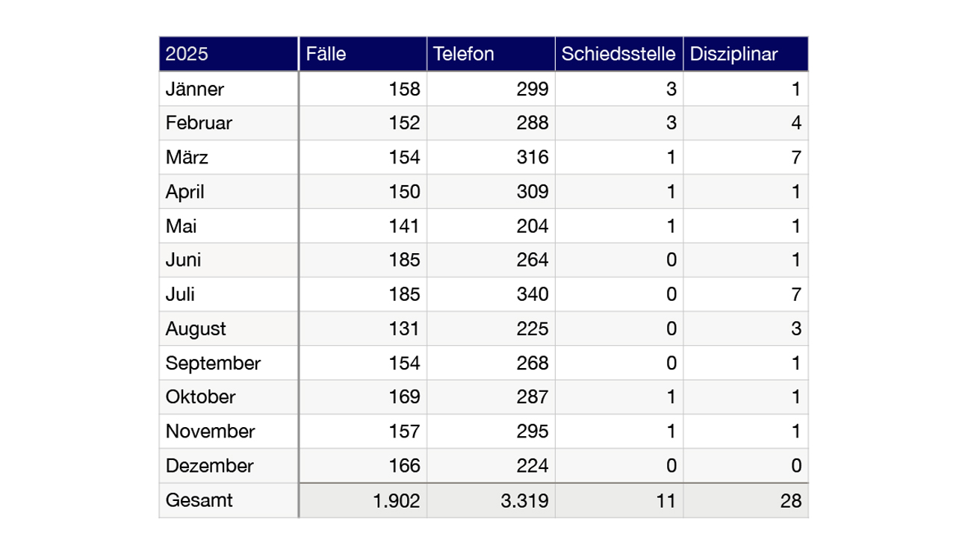
Task: Click the "Dezember" row label
Action: point(228,466)
